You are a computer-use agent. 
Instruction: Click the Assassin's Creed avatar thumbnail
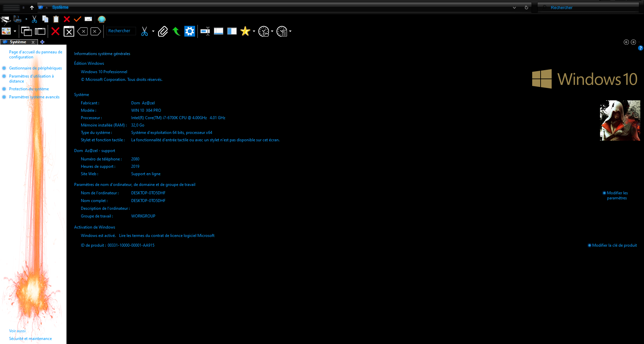coord(620,120)
